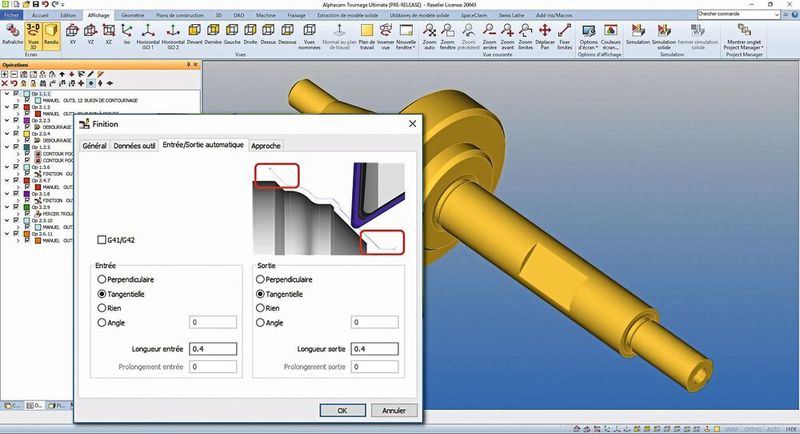Close the Finition dialog with X

[x=412, y=123]
